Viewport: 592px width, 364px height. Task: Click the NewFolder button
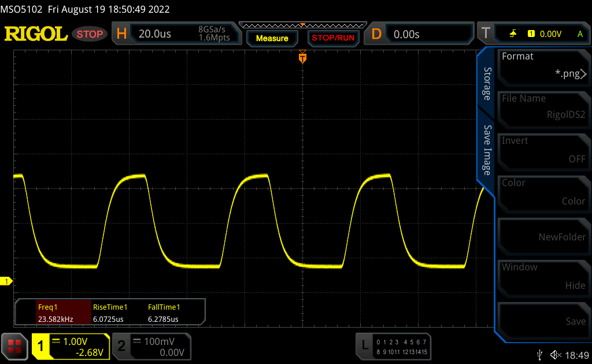pyautogui.click(x=543, y=236)
